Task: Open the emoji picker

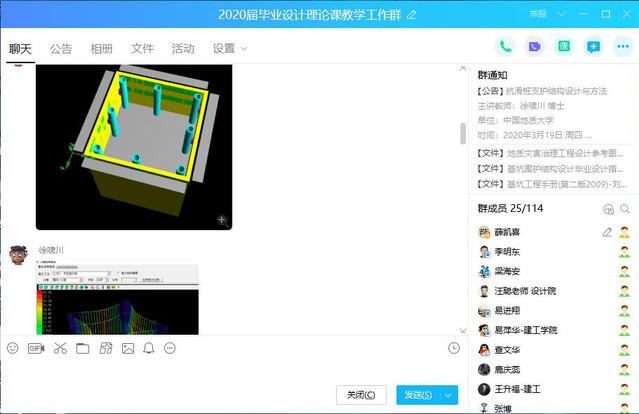Action: click(x=13, y=348)
